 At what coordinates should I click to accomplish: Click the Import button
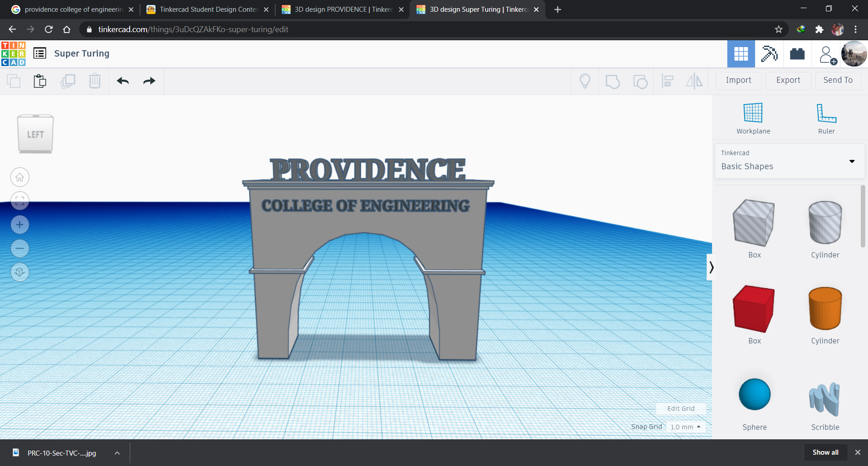(739, 81)
